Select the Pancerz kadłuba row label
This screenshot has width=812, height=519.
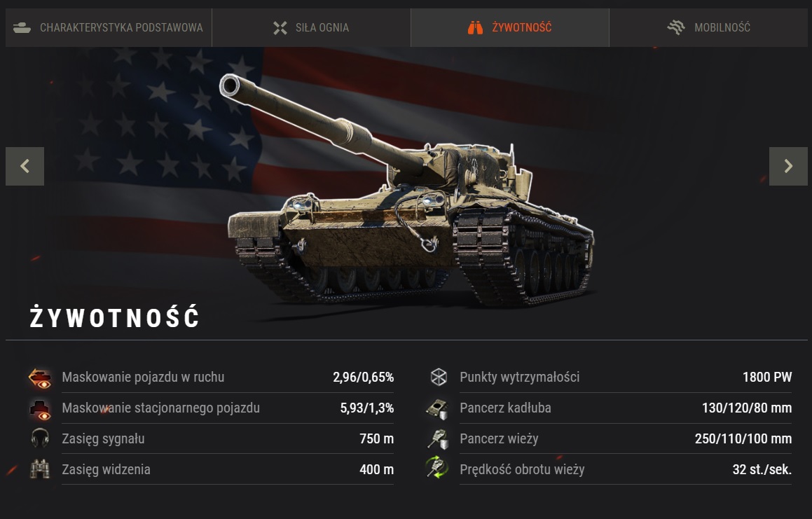tap(505, 408)
